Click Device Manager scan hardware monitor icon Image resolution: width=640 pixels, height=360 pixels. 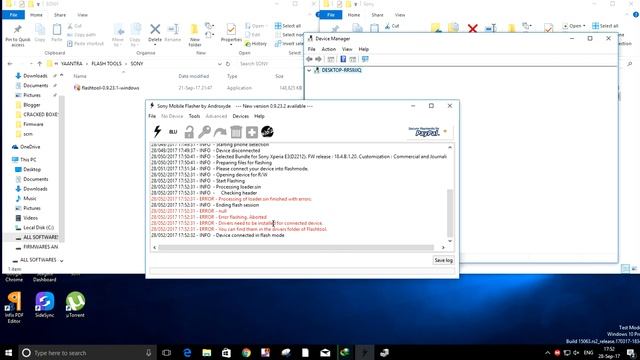tap(365, 59)
